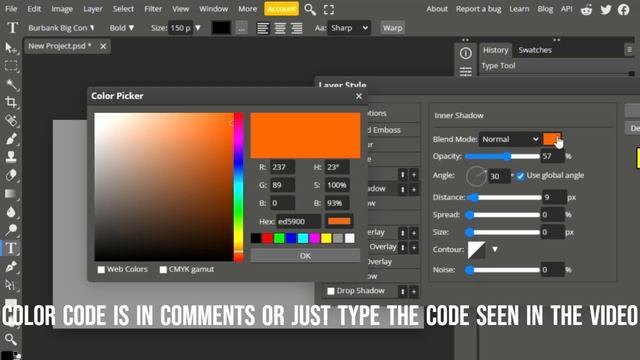The width and height of the screenshot is (640, 360).
Task: Enable CMYK gamut checkbox
Action: coord(163,269)
